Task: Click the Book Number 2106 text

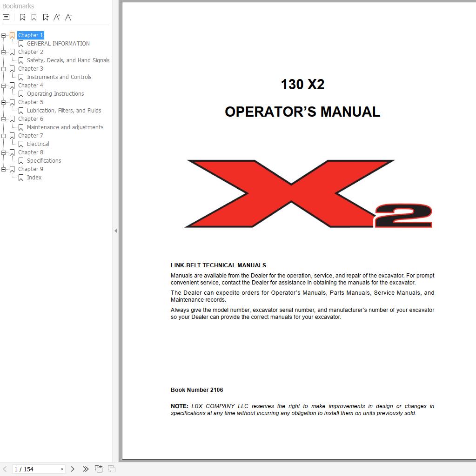Action: point(197,390)
